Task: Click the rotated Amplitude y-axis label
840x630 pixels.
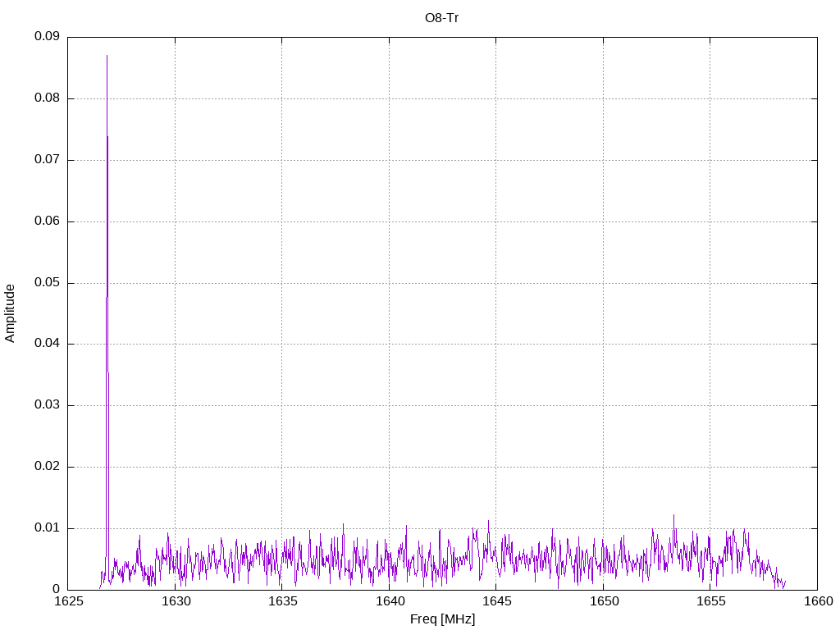Action: pos(11,313)
